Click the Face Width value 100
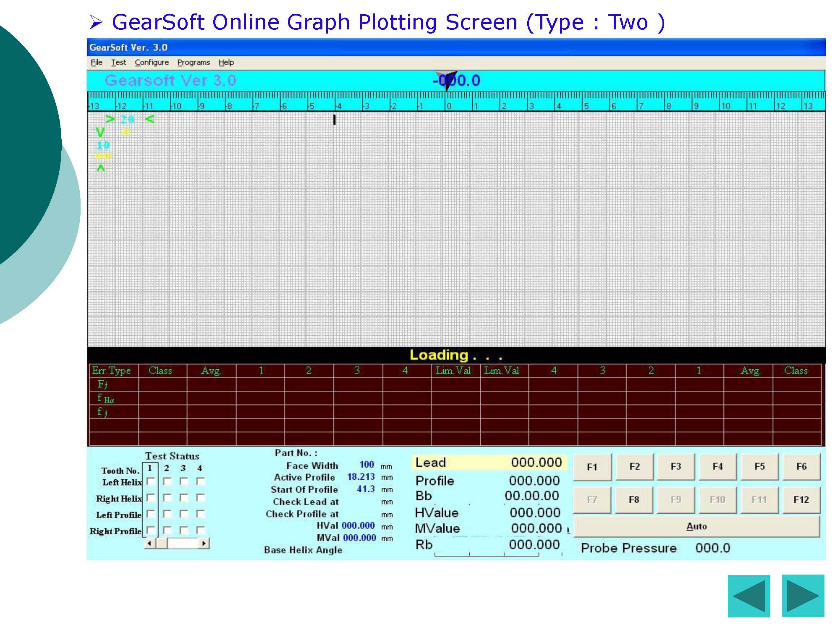Screen dimensions: 840x630 [x=366, y=465]
